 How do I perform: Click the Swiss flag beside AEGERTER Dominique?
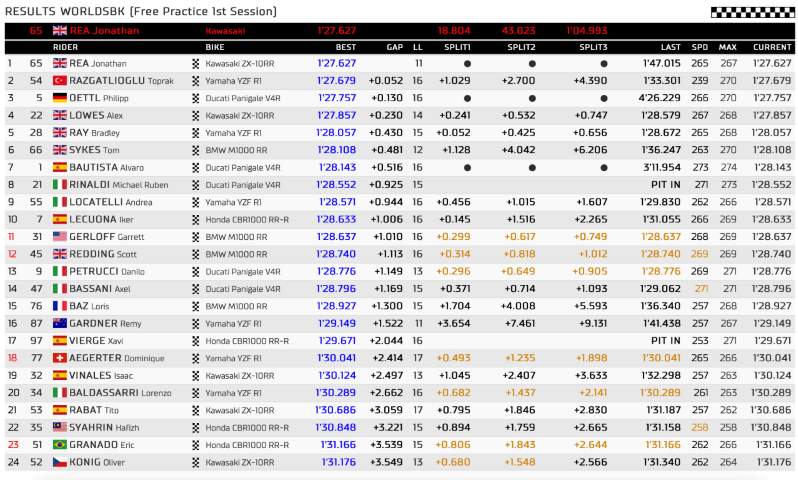click(60, 358)
